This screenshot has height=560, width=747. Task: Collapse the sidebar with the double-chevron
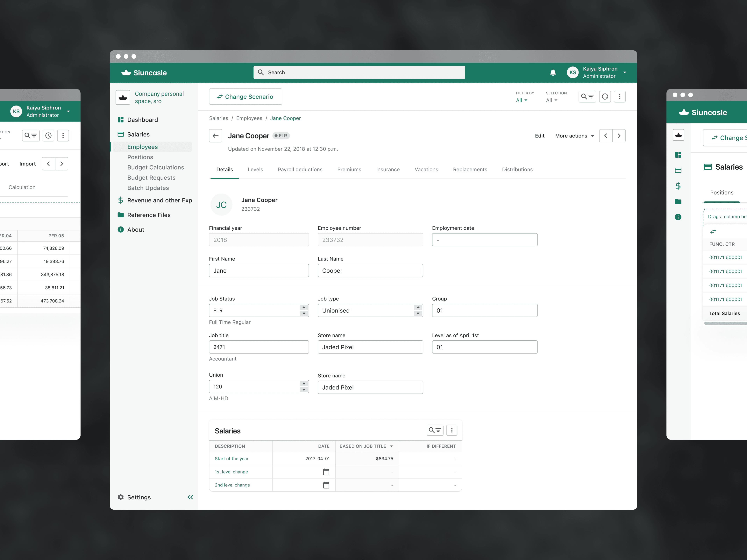(x=190, y=497)
